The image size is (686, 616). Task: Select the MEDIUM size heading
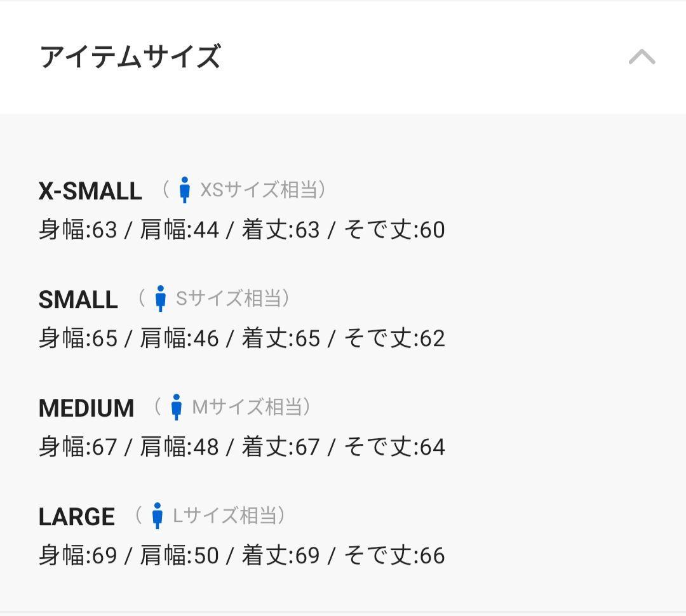(86, 408)
